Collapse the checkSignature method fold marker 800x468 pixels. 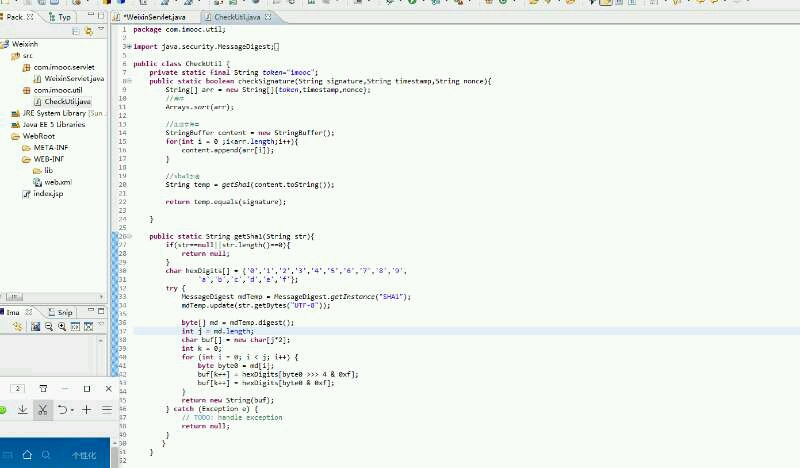click(x=129, y=81)
